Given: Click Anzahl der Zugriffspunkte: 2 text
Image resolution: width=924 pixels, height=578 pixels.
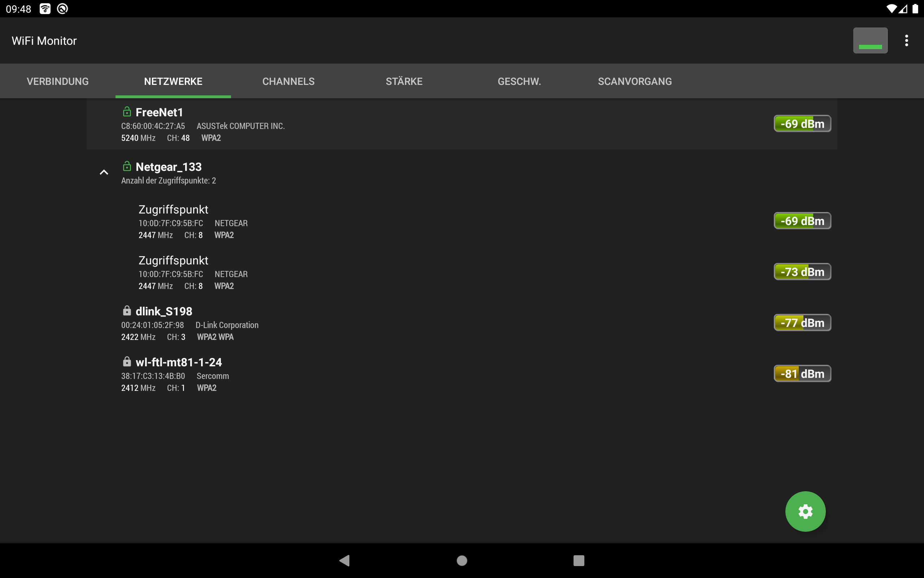Looking at the screenshot, I should click(x=169, y=180).
